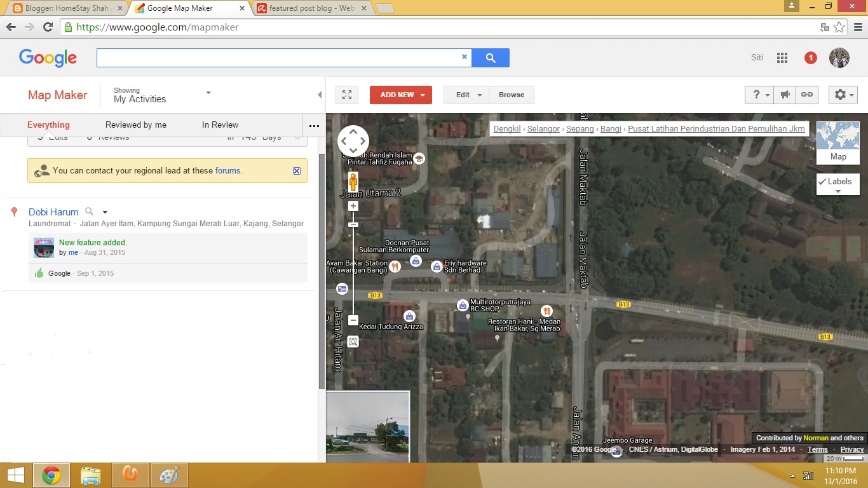Open the Google apps grid
The height and width of the screenshot is (488, 868).
pyautogui.click(x=782, y=57)
